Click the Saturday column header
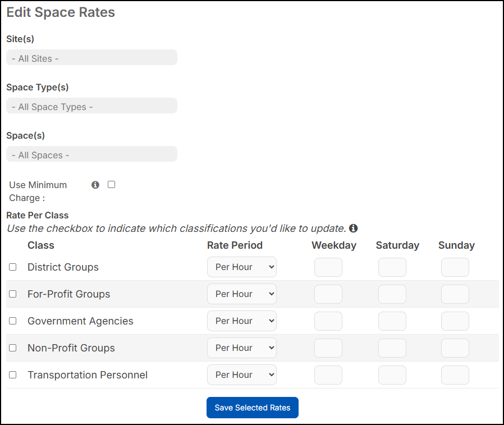Screen dimensions: 504x425 click(x=397, y=245)
